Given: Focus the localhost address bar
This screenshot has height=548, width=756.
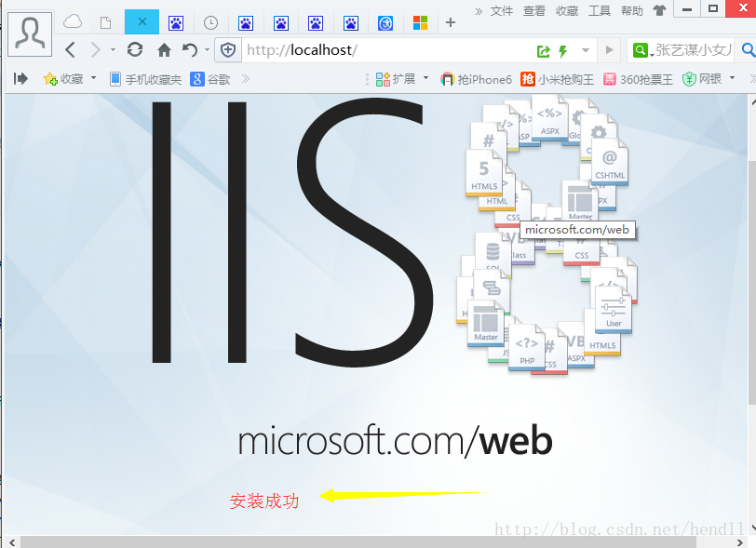Looking at the screenshot, I should pyautogui.click(x=385, y=50).
